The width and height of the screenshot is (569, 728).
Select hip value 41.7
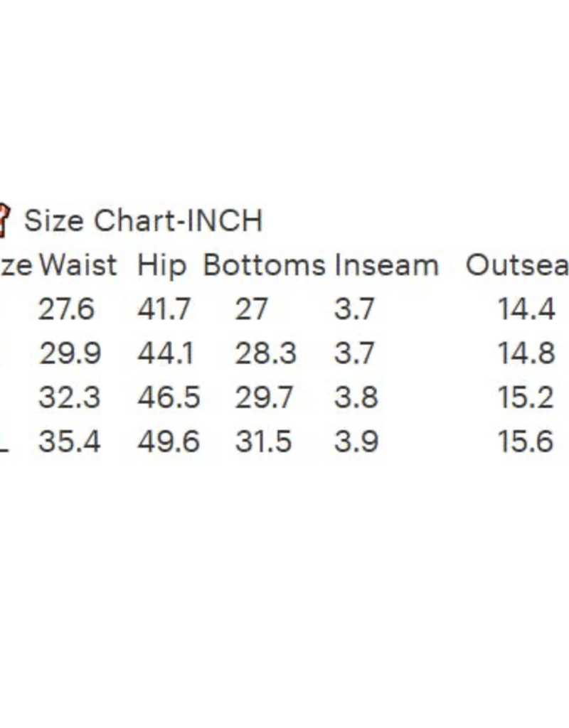click(164, 309)
